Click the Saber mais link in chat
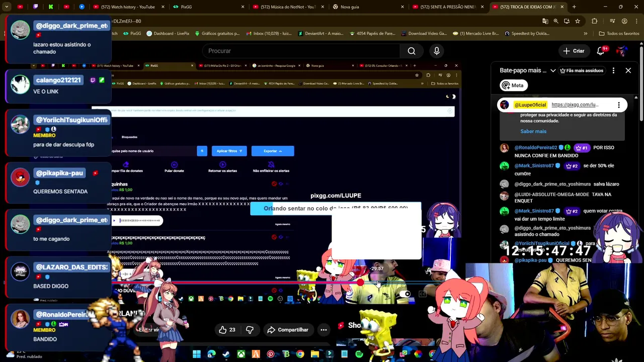 click(x=533, y=131)
